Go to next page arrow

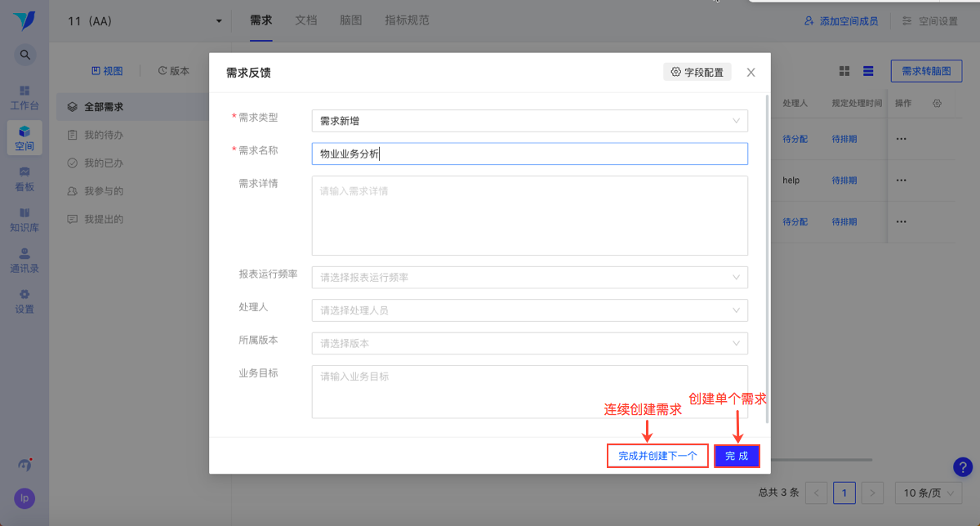pos(873,493)
